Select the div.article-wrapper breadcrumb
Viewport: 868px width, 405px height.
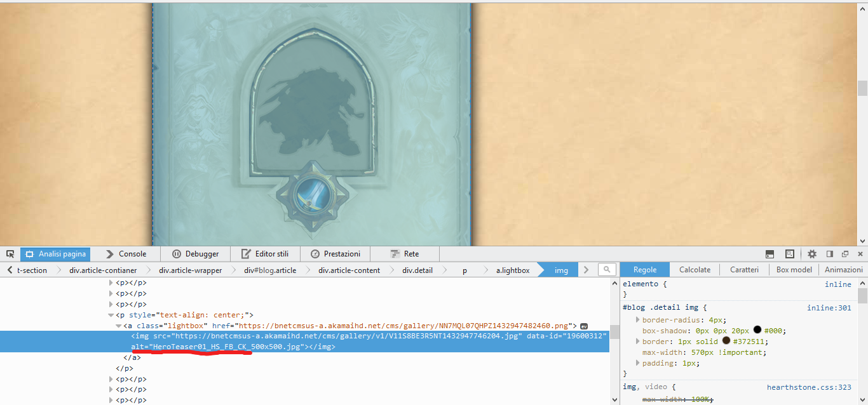(191, 270)
